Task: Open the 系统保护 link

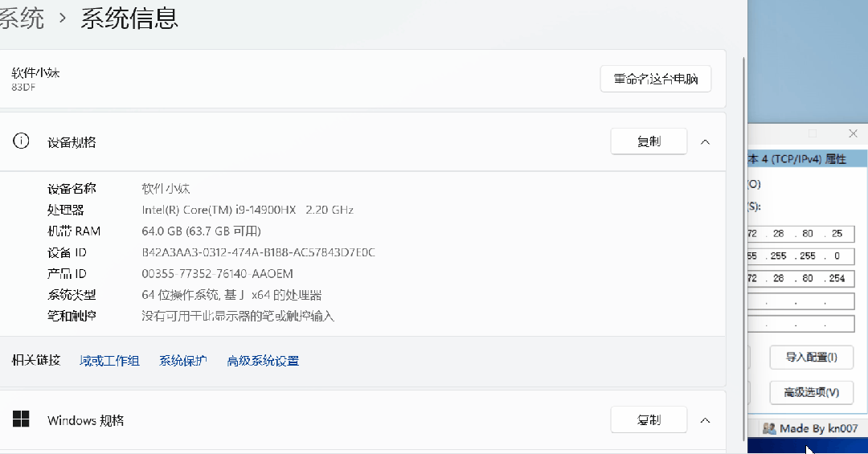Action: (183, 361)
